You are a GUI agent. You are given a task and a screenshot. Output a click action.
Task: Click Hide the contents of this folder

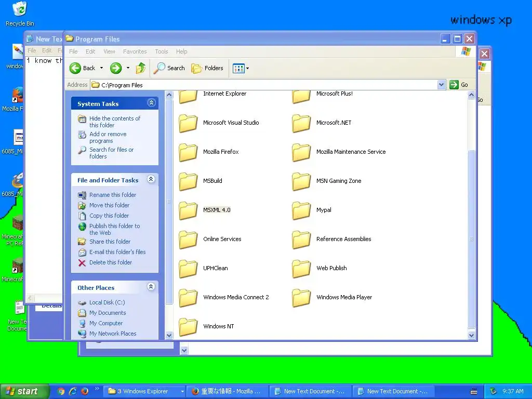(x=115, y=122)
